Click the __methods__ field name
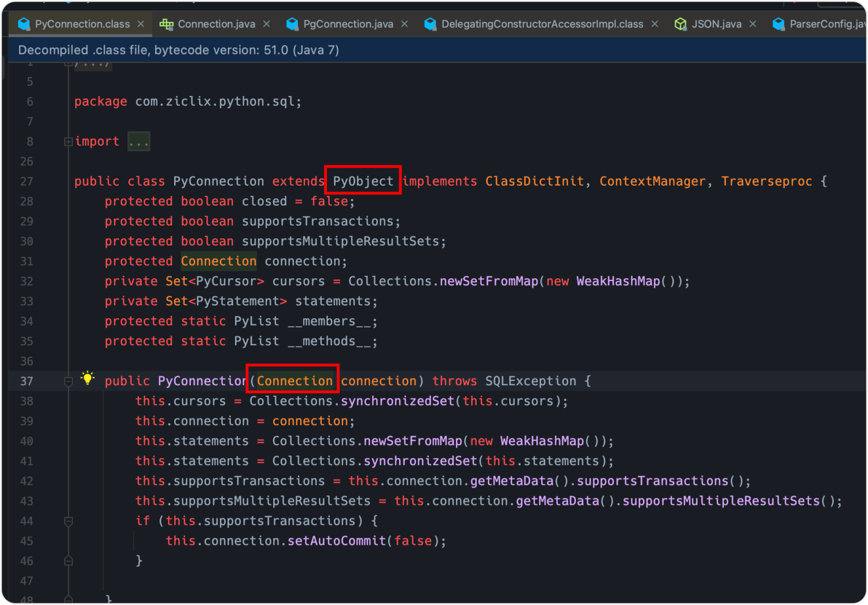 point(329,341)
